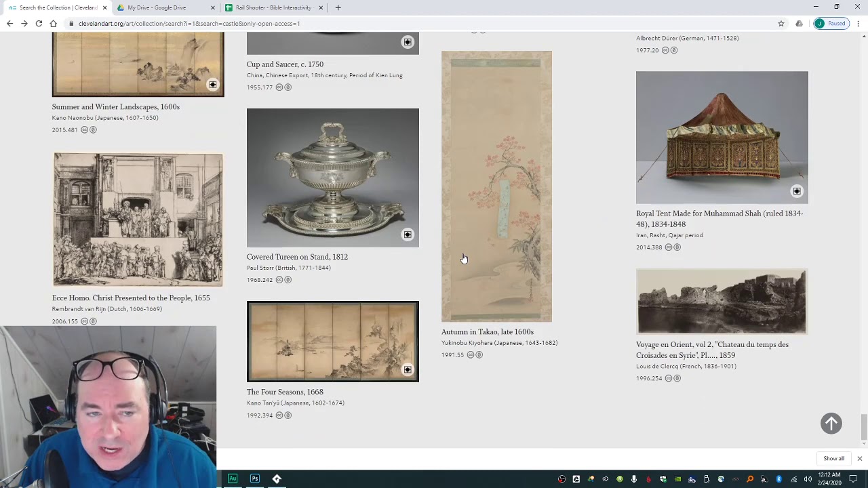
Task: Click the page vertical scrollbar thumb
Action: [x=863, y=427]
